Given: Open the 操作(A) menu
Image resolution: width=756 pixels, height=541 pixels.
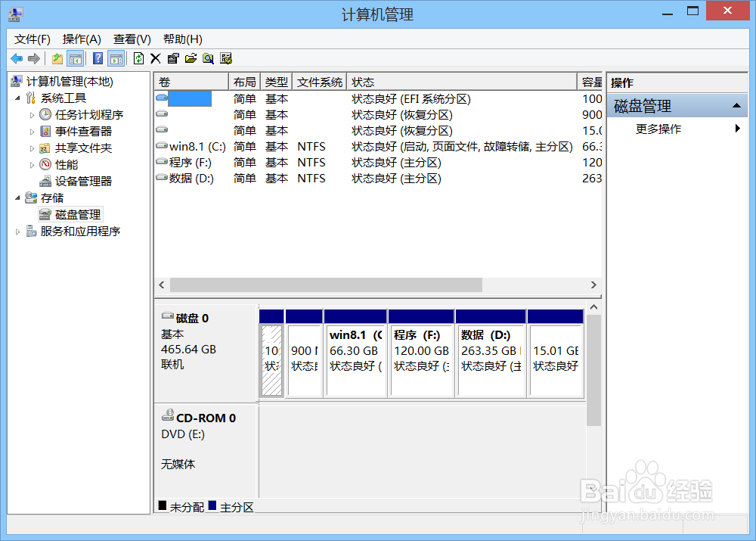Looking at the screenshot, I should 82,39.
